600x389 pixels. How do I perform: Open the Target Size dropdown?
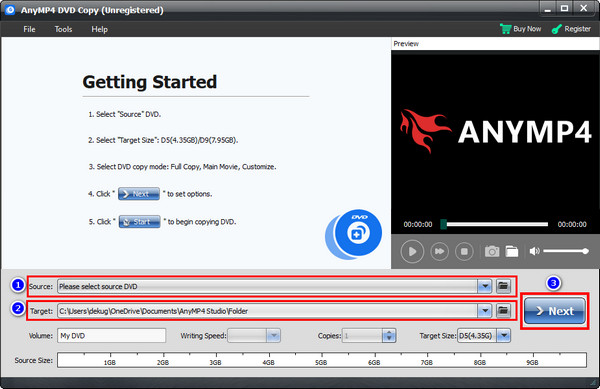[x=504, y=335]
